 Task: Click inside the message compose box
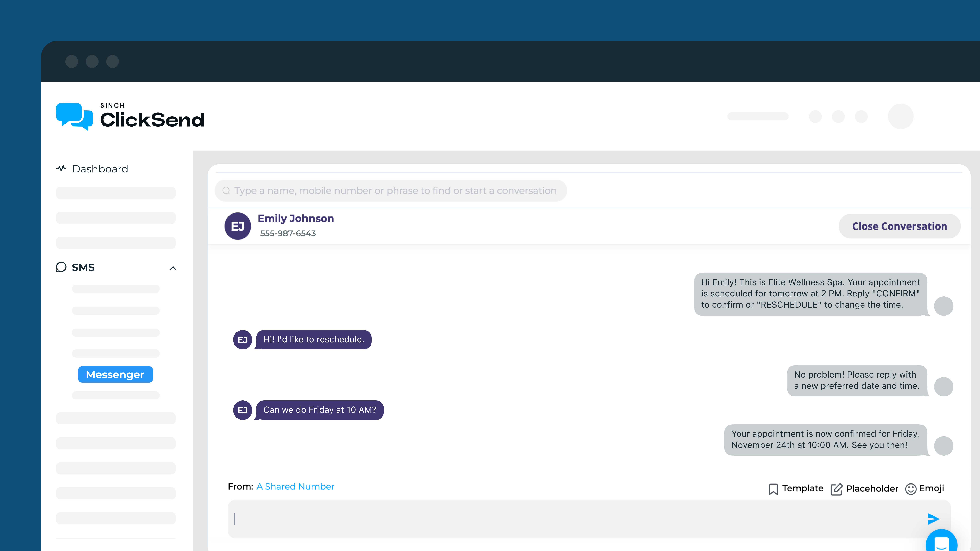[x=571, y=519]
